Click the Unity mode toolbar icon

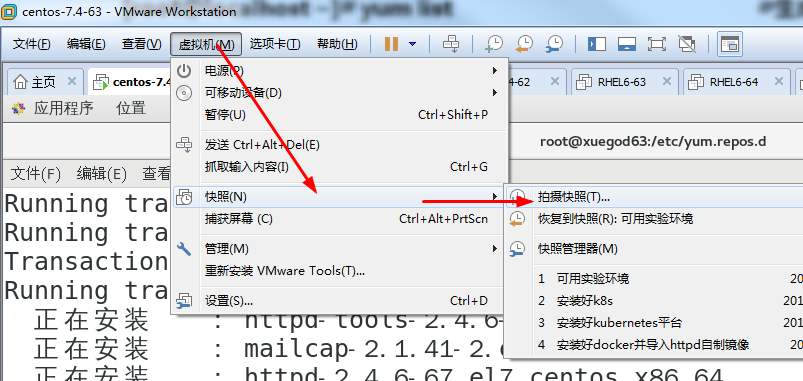pyautogui.click(x=686, y=44)
